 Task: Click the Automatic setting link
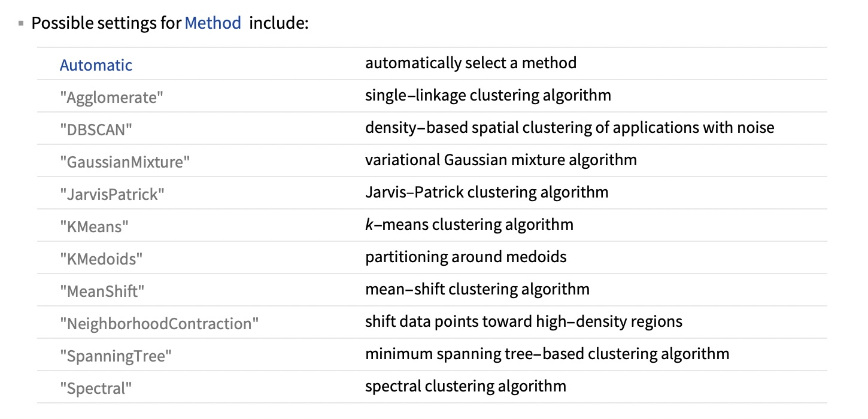[x=96, y=65]
